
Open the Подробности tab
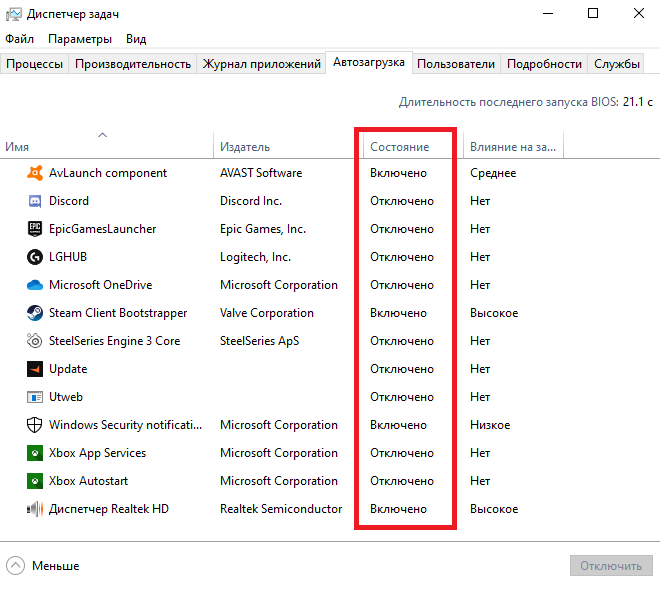pyautogui.click(x=544, y=64)
